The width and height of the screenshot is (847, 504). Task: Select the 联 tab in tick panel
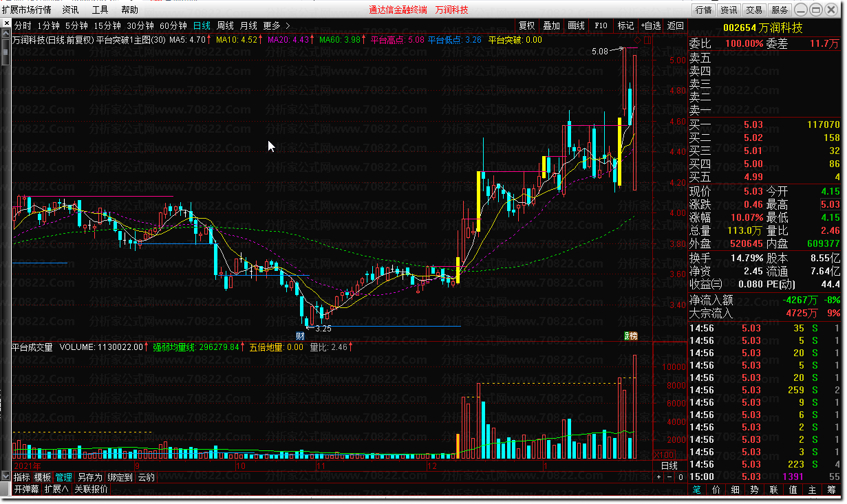click(774, 490)
